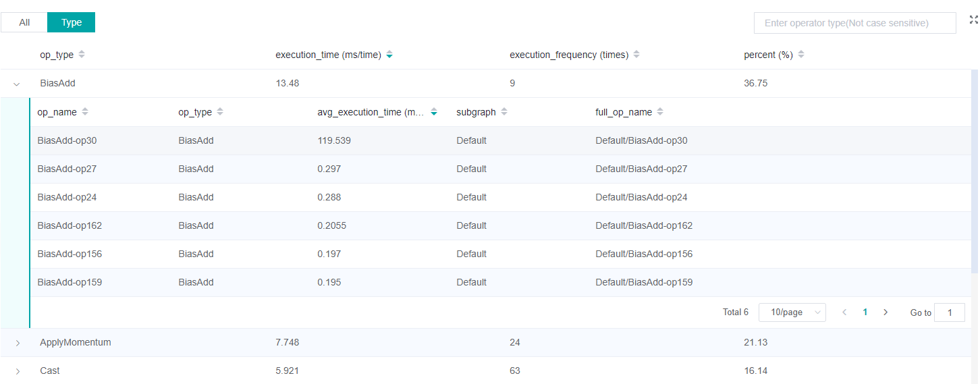The height and width of the screenshot is (384, 980).
Task: Go to next page of results
Action: click(886, 312)
